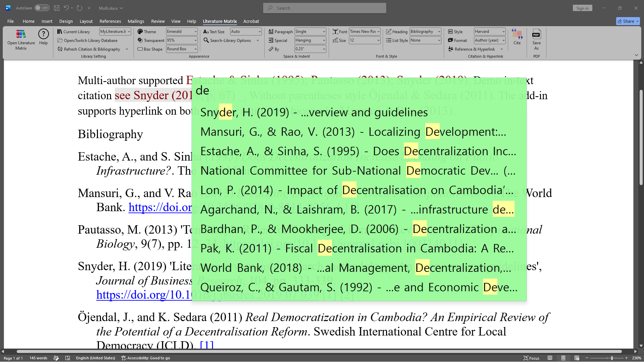The height and width of the screenshot is (362, 644).
Task: Open the Hanging indent dropdown
Action: point(310,40)
